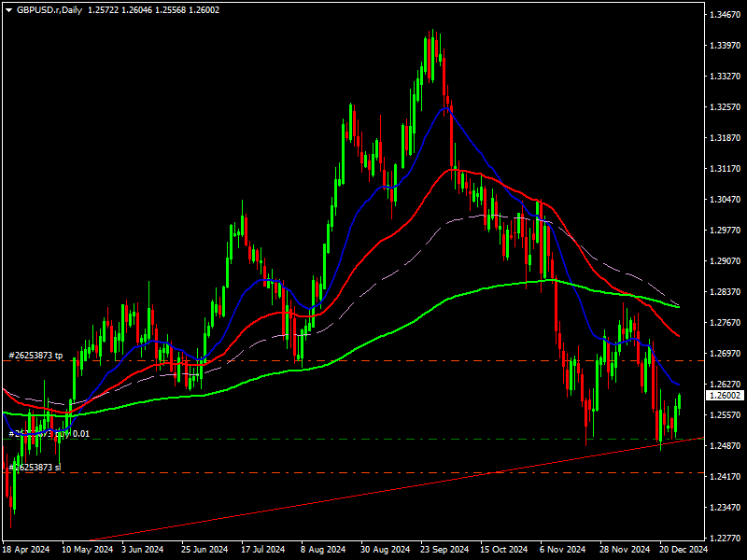The width and height of the screenshot is (747, 560).
Task: Click the 1.27670 price axis label
Action: point(725,323)
